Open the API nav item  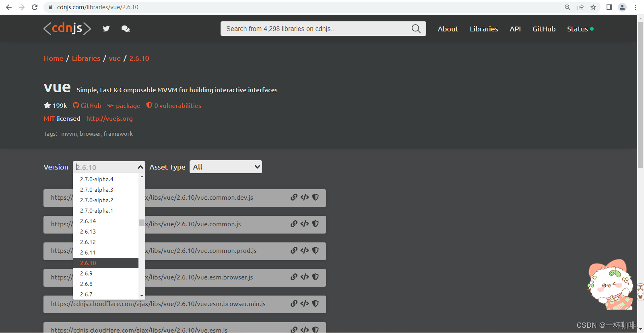[x=515, y=29]
